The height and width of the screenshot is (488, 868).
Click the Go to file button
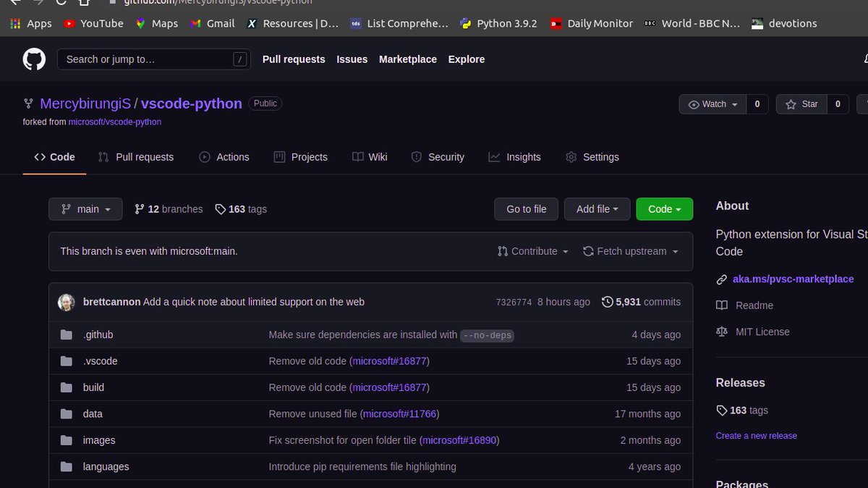(527, 209)
